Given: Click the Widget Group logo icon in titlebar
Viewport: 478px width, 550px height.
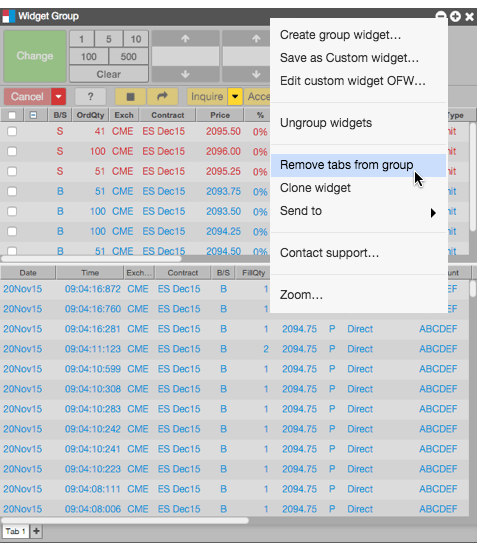Looking at the screenshot, I should coord(8,16).
